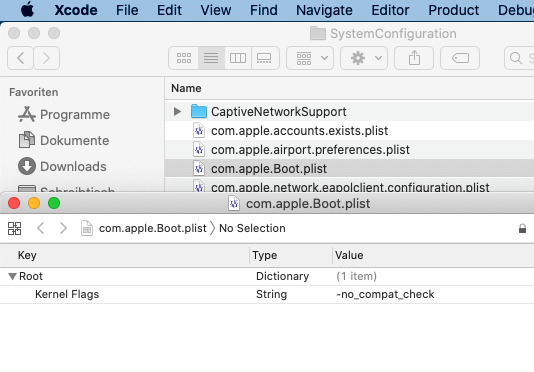Go back in Finder window

pyautogui.click(x=20, y=58)
